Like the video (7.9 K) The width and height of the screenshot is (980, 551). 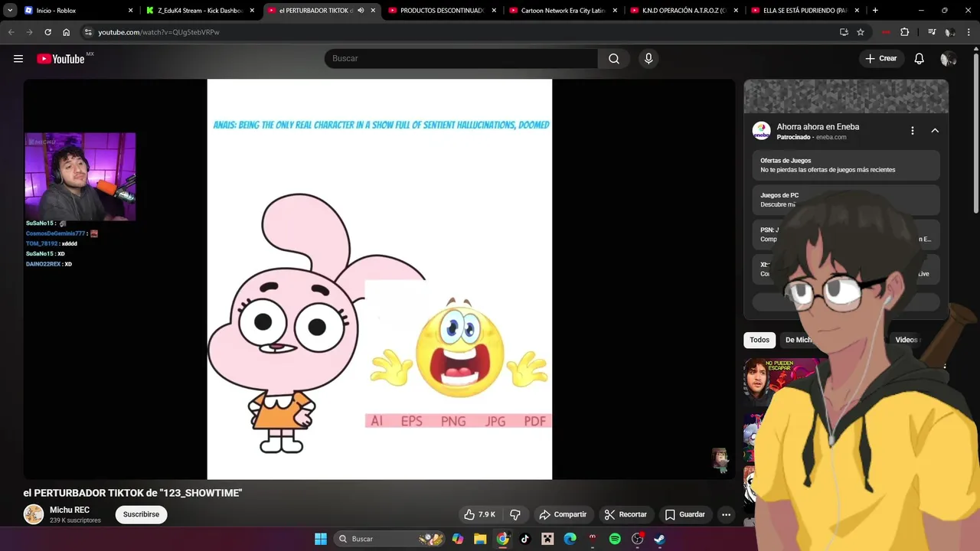(x=479, y=514)
